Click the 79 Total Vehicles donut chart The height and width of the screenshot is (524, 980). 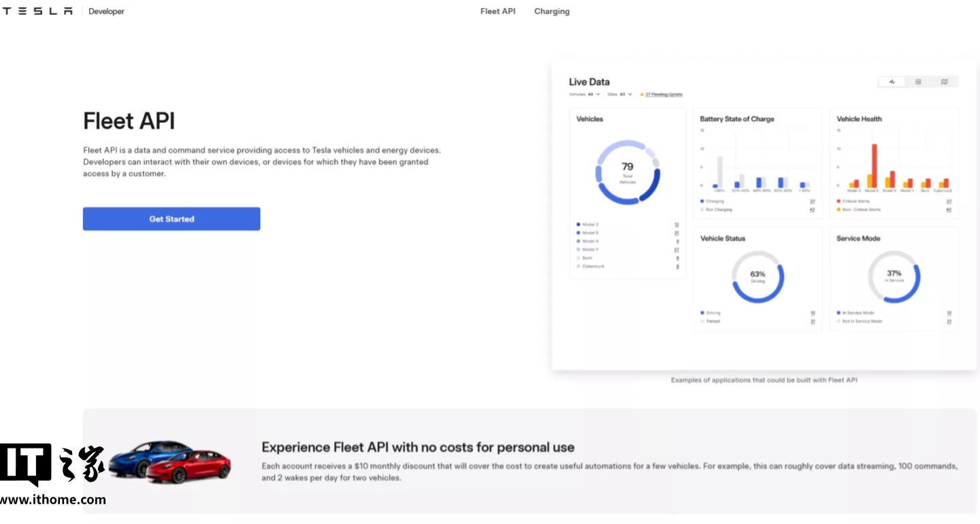[627, 173]
